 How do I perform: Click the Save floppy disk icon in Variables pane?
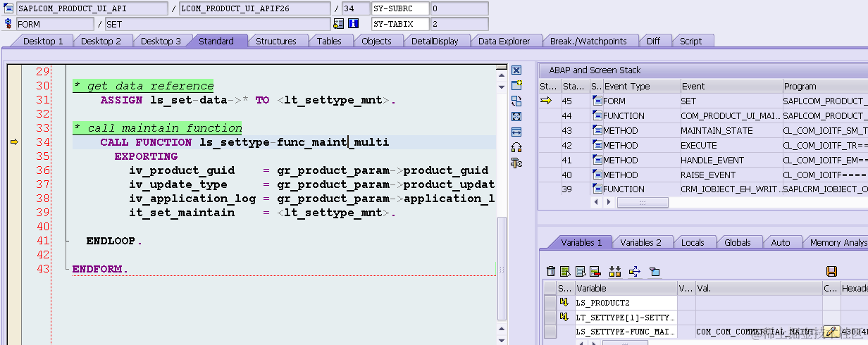coord(831,271)
